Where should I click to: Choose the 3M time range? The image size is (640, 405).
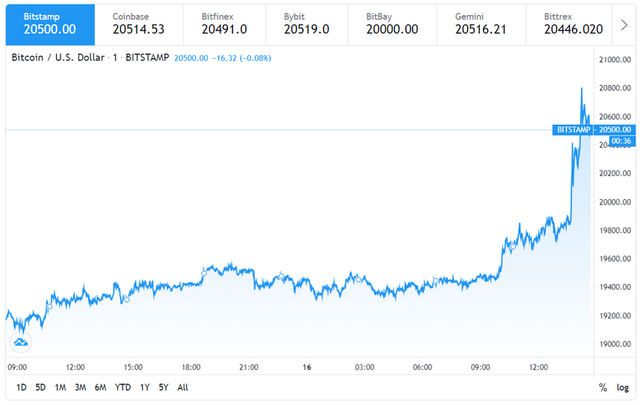[81, 387]
